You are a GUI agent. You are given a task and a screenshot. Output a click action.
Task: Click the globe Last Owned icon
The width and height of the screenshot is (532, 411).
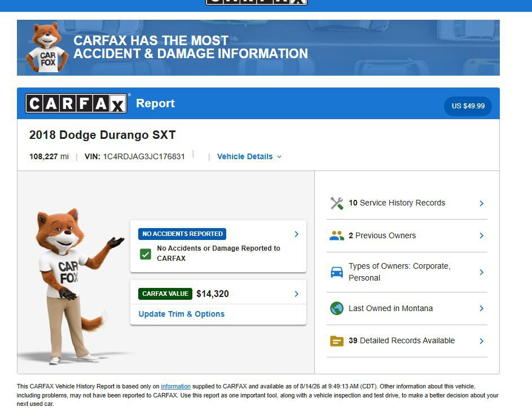337,308
